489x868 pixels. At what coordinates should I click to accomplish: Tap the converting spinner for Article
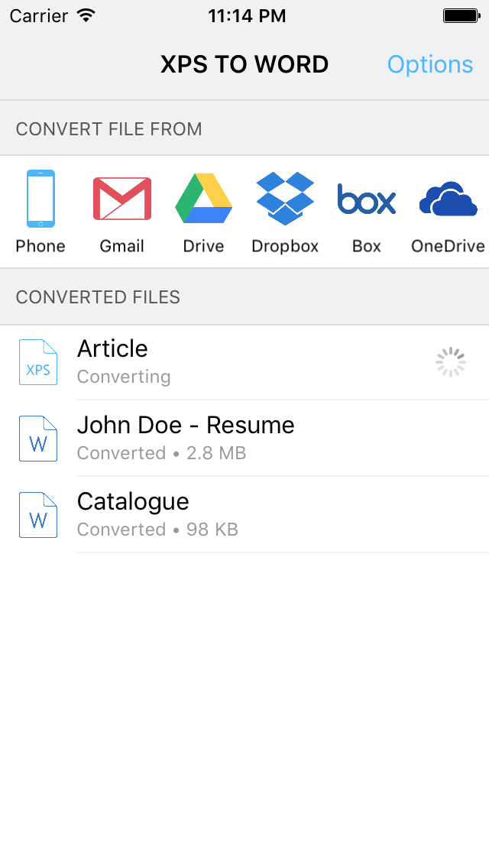coord(450,363)
